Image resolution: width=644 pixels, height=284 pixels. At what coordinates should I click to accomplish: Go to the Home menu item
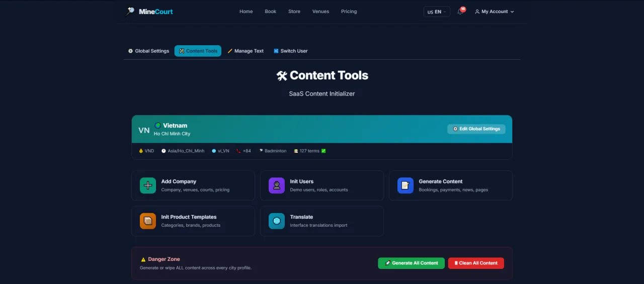246,12
